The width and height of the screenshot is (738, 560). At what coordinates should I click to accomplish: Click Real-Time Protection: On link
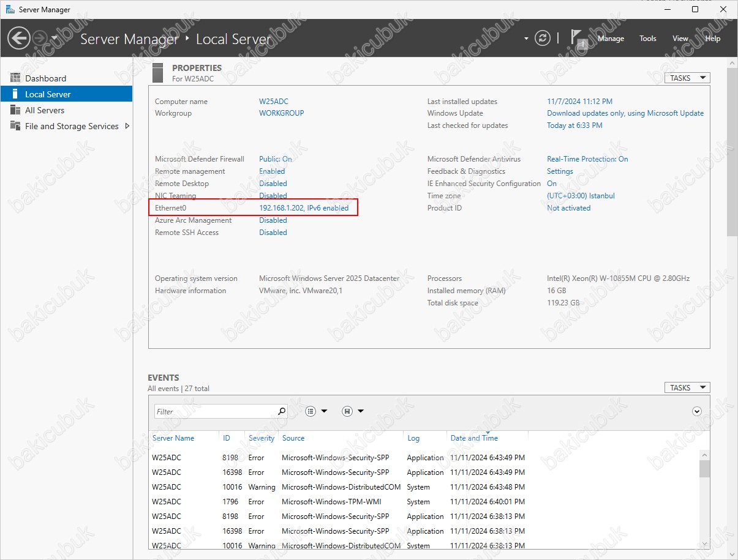[587, 159]
